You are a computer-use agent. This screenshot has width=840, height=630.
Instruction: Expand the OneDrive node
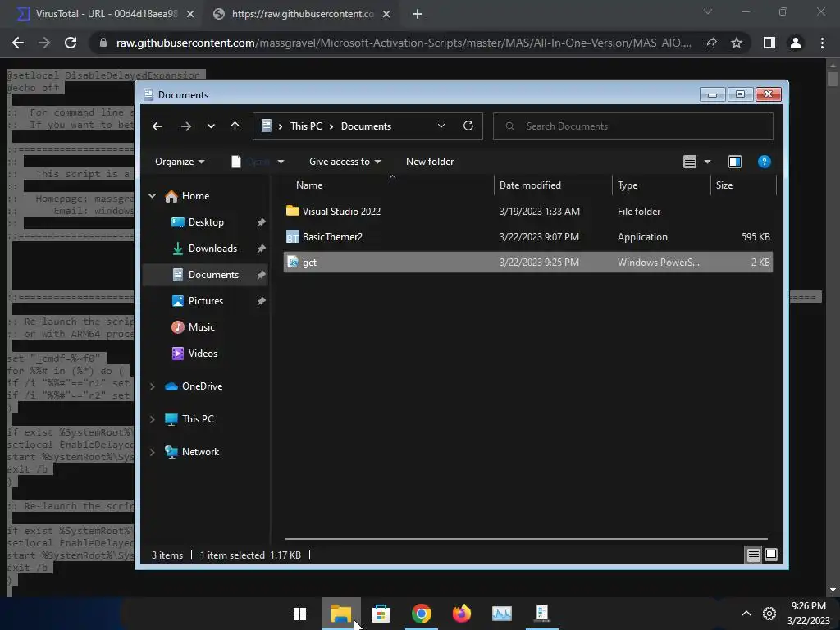pyautogui.click(x=152, y=386)
